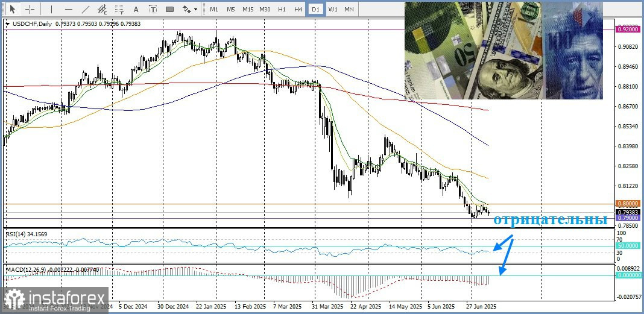Expand the USDCHF,Daily chart menu triangle
Image resolution: width=644 pixels, height=314 pixels.
8,24
